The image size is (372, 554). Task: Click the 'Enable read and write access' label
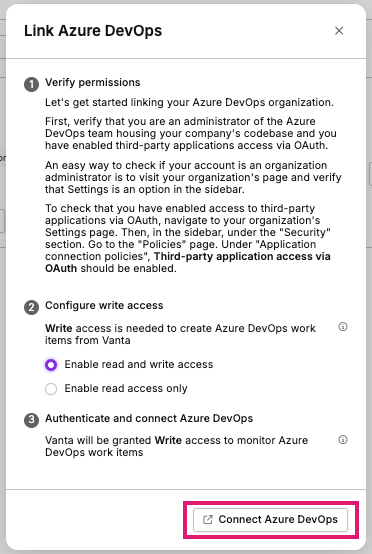(139, 364)
